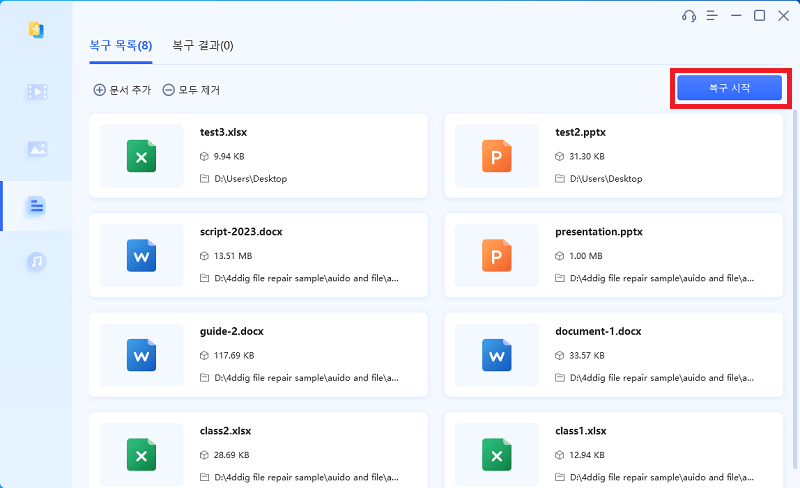
Task: Select the test3.xlsx file name
Action: point(223,132)
